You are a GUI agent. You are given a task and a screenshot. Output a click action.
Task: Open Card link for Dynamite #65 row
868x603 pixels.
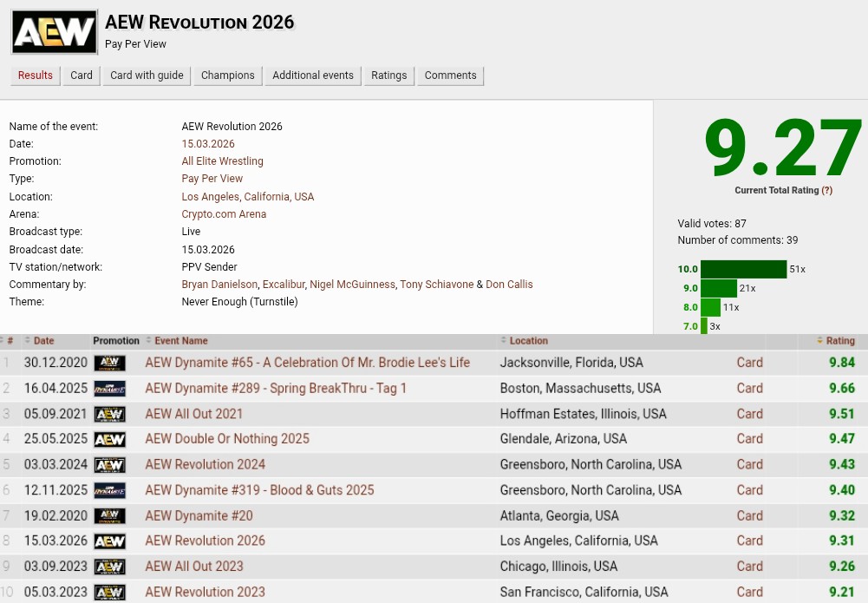pyautogui.click(x=749, y=363)
